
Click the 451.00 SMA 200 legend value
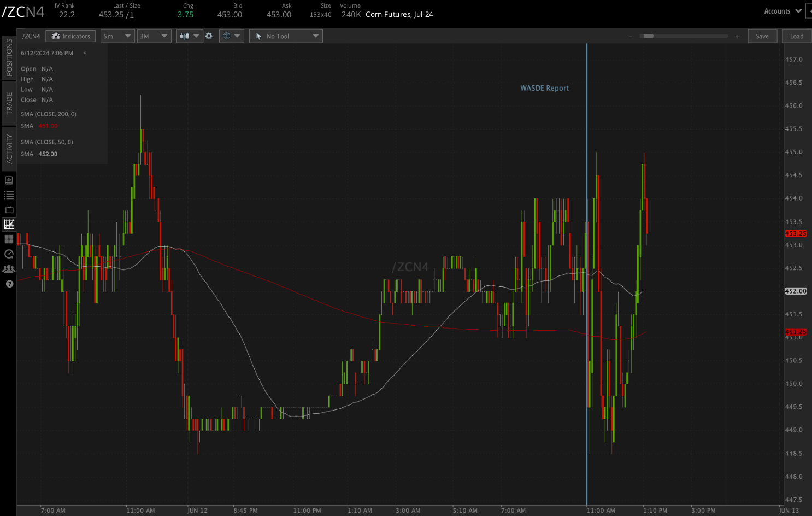click(48, 126)
